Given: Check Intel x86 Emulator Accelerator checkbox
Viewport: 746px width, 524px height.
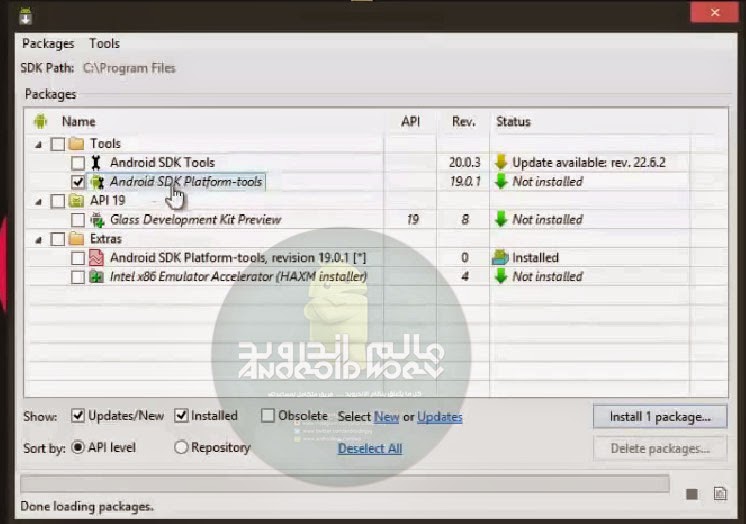Looking at the screenshot, I should pyautogui.click(x=78, y=277).
